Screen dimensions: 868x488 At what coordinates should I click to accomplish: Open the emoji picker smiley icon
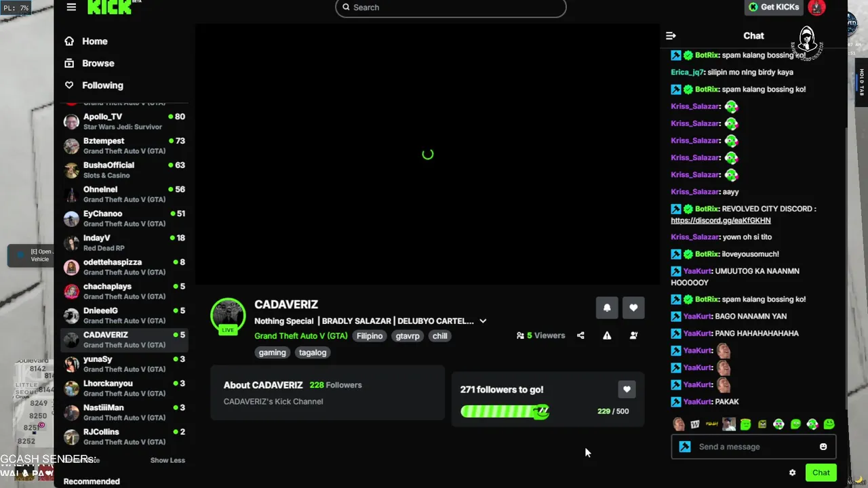click(x=823, y=447)
